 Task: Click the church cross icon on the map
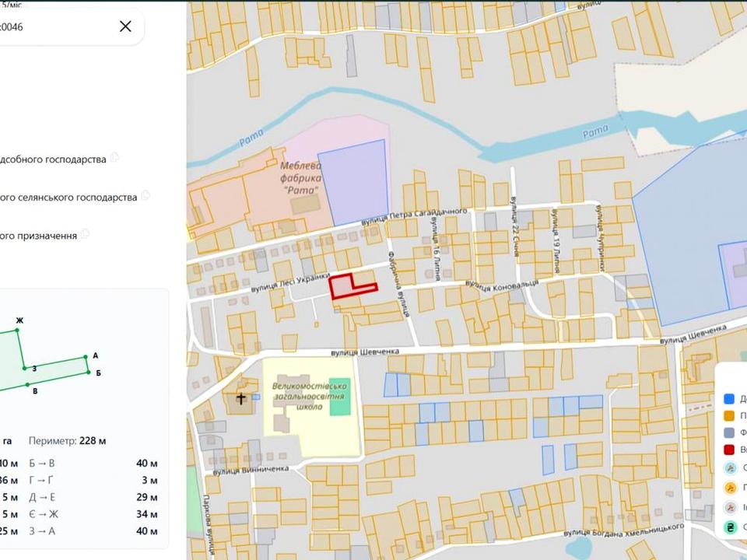click(x=241, y=398)
